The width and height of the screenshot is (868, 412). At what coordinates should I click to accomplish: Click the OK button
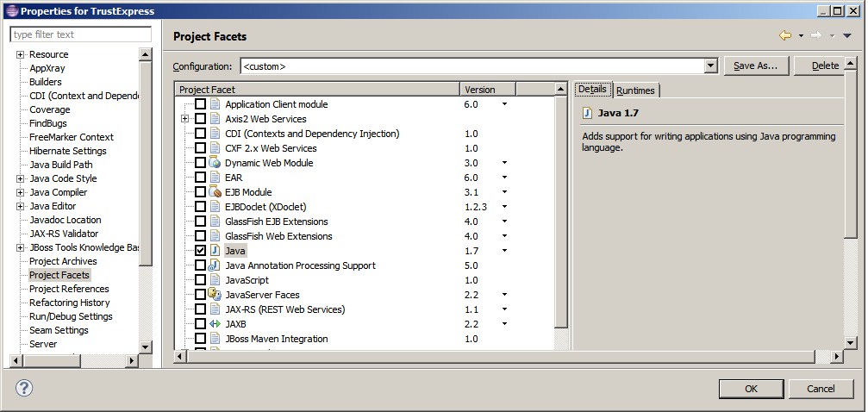tap(751, 389)
